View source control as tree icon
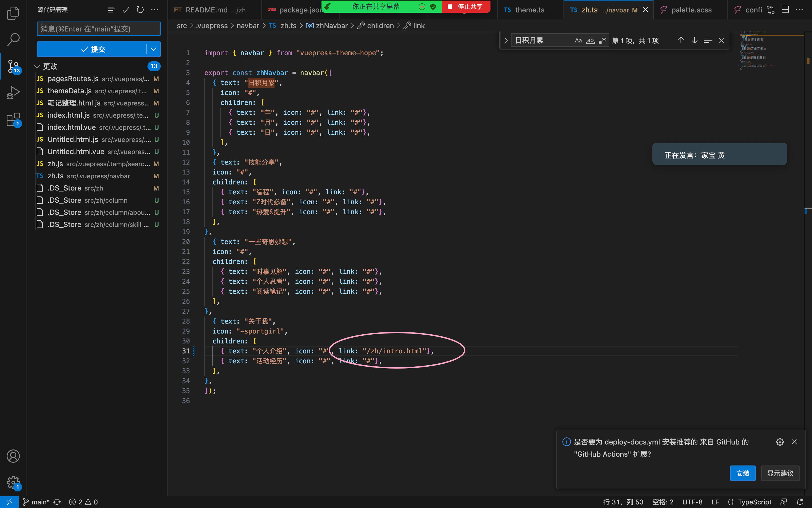This screenshot has width=812, height=508. coord(111,10)
